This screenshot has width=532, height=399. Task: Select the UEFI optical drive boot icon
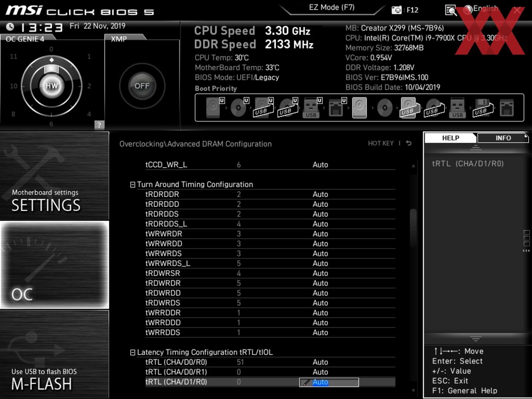[239, 108]
